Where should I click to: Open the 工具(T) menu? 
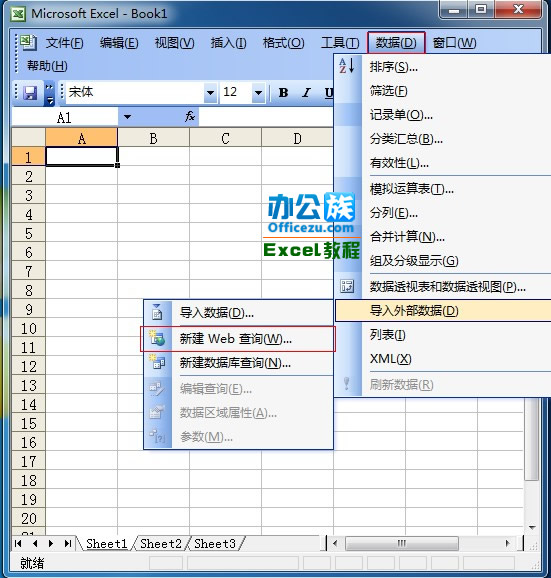click(x=340, y=43)
